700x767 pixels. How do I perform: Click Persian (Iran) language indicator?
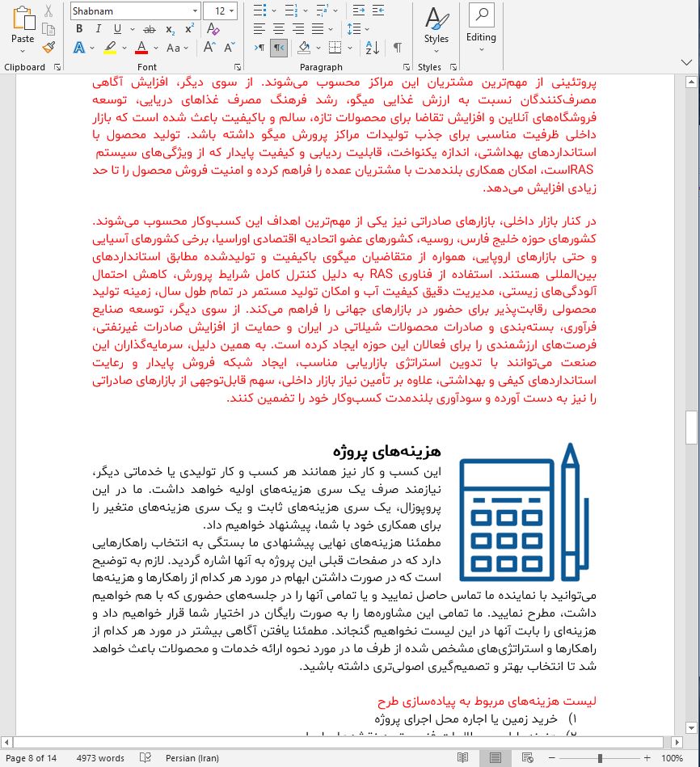click(x=192, y=758)
